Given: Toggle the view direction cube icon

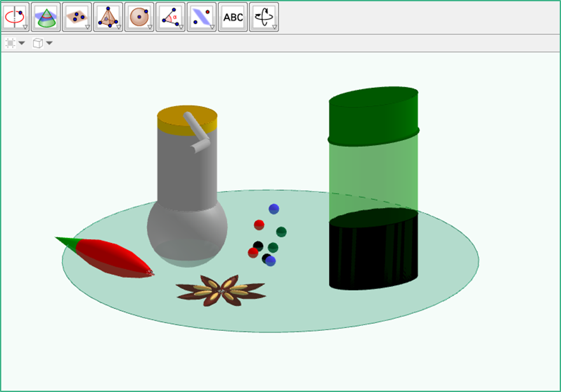Looking at the screenshot, I should pyautogui.click(x=38, y=43).
